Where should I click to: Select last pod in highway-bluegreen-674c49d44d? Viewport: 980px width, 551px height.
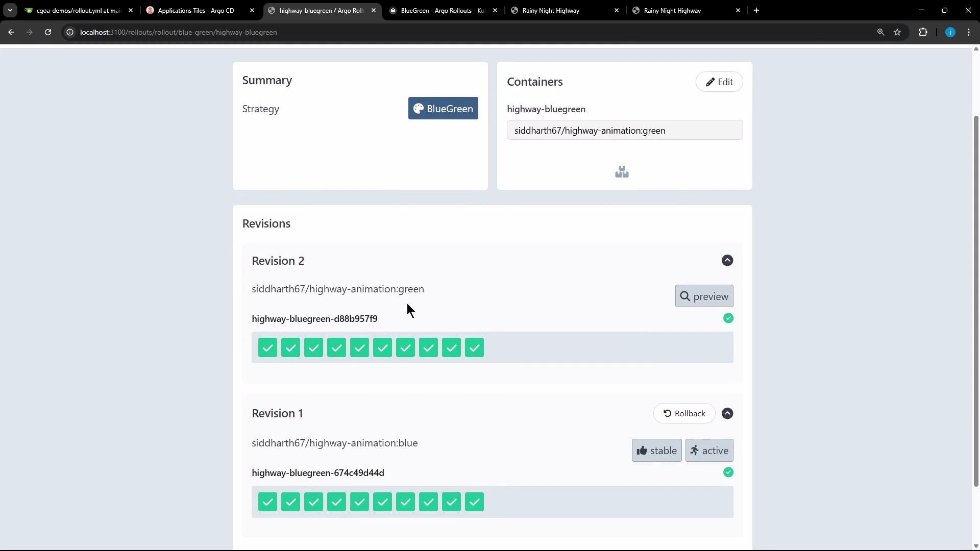coord(474,502)
